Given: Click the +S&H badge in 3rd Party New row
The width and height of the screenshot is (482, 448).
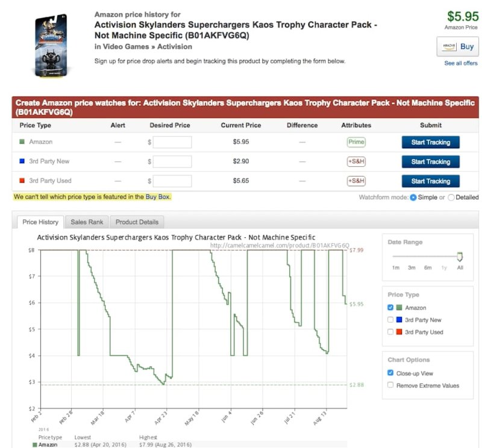Looking at the screenshot, I should point(356,161).
